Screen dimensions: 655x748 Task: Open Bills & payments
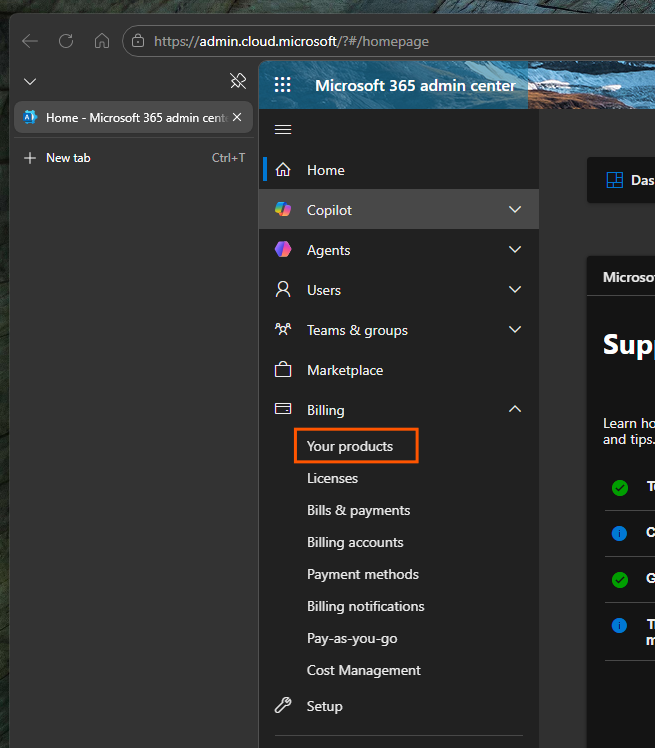coord(358,510)
